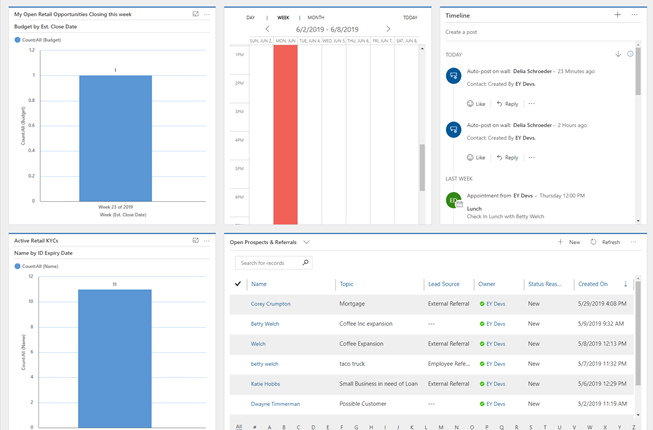Open more options for Active Retail KYCs chart
The image size is (653, 430).
(207, 241)
